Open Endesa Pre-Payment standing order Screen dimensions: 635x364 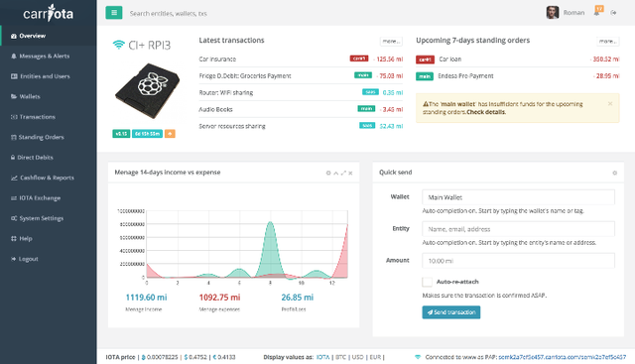(518, 75)
